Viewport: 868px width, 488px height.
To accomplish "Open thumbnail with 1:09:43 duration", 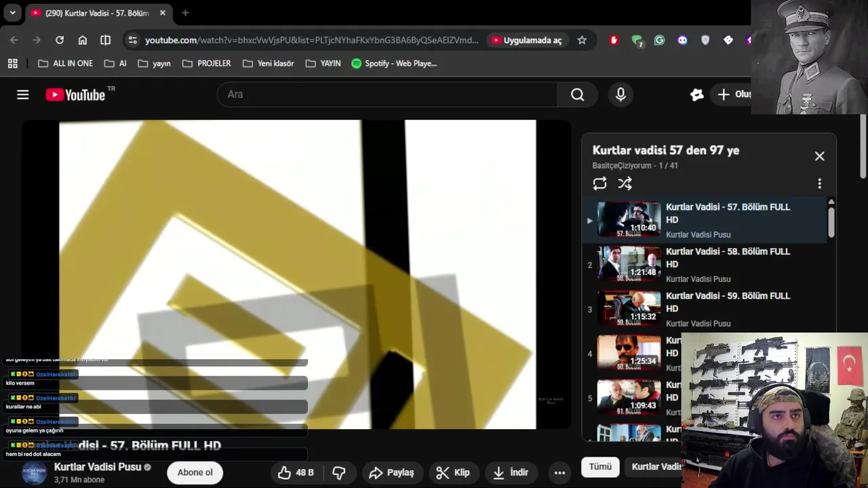I will pyautogui.click(x=629, y=398).
